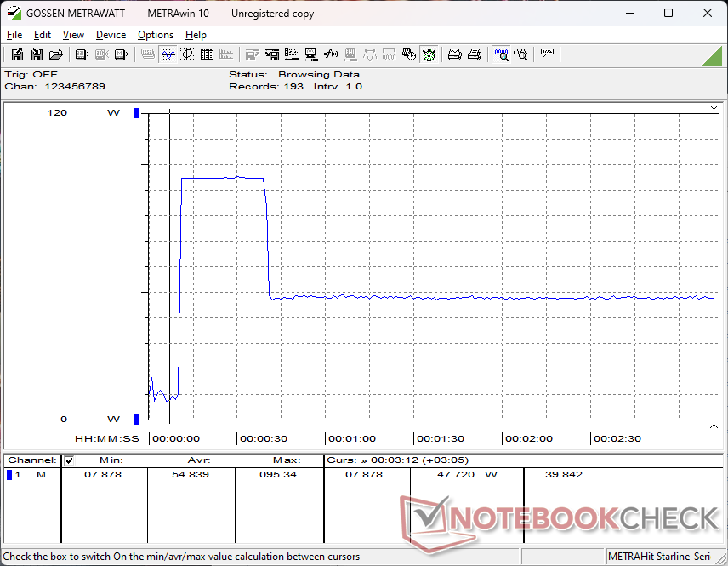The image size is (728, 566).
Task: Click the data transfer to disk icon
Action: (272, 54)
